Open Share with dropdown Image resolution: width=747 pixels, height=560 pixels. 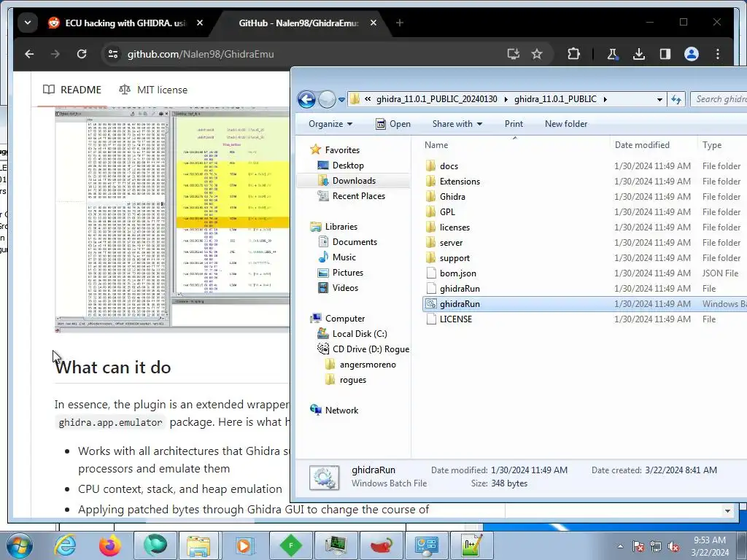(457, 124)
